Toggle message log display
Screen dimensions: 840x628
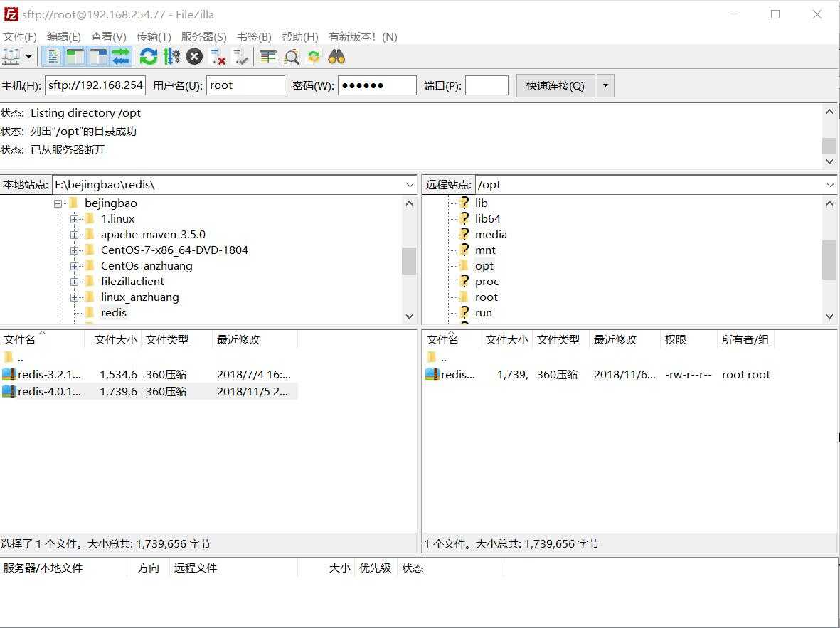click(53, 56)
